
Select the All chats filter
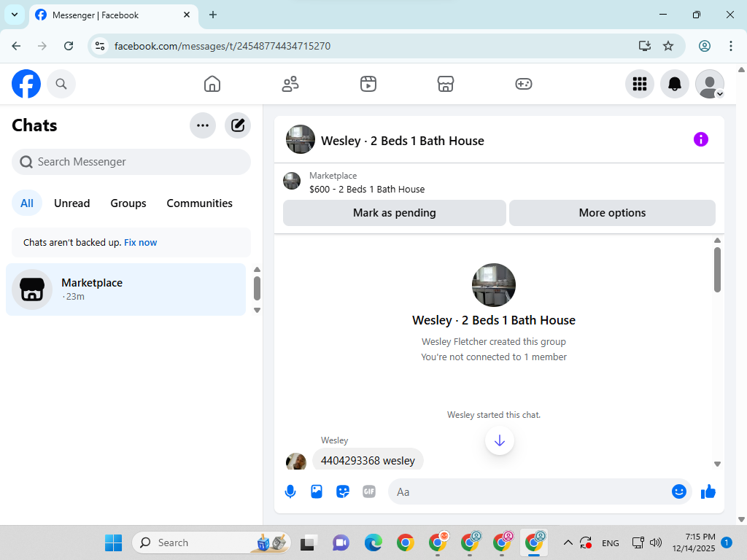(27, 203)
